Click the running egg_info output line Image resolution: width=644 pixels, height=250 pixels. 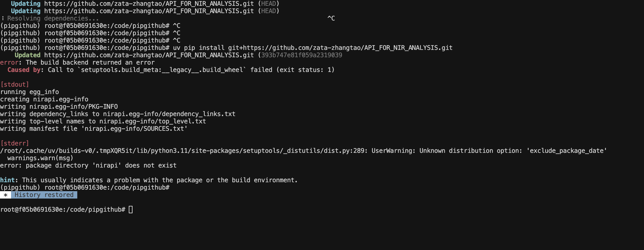click(29, 92)
